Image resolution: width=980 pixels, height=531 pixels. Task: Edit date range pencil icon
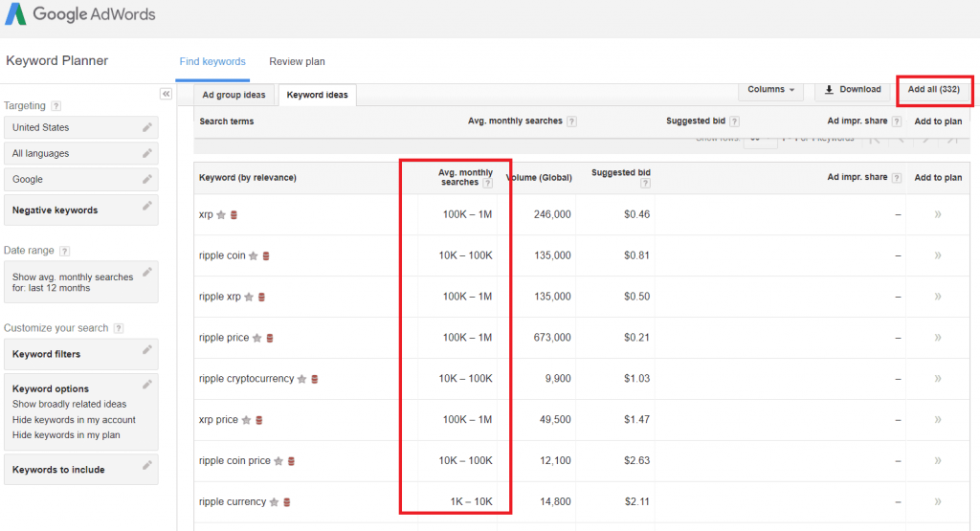coord(146,272)
